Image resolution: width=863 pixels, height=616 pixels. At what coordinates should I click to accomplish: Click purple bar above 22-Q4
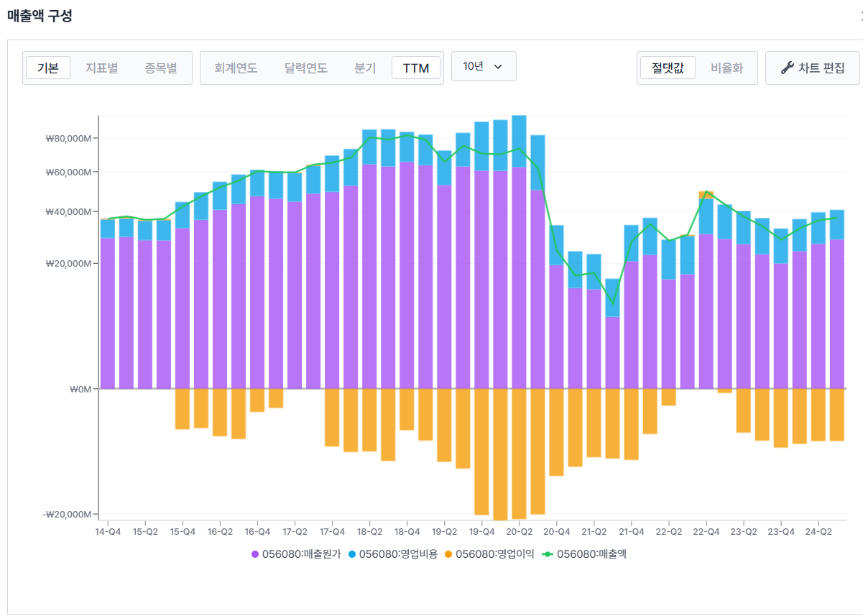[706, 311]
